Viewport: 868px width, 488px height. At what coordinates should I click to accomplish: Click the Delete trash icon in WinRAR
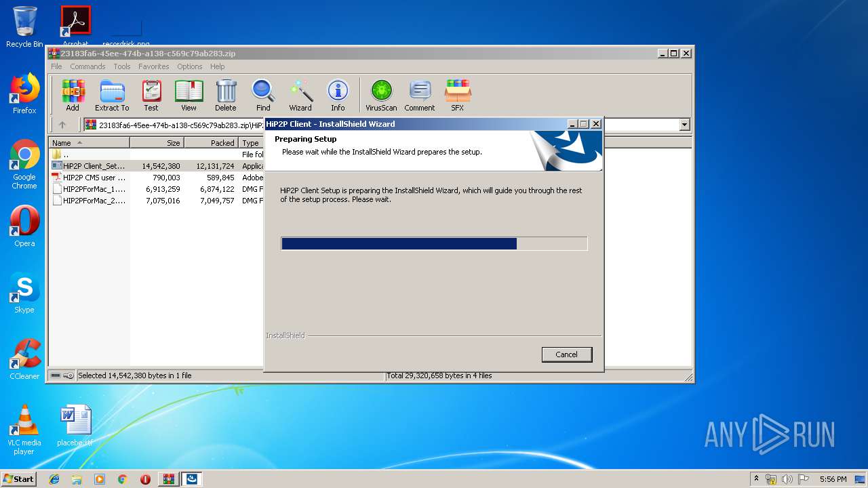click(x=226, y=95)
